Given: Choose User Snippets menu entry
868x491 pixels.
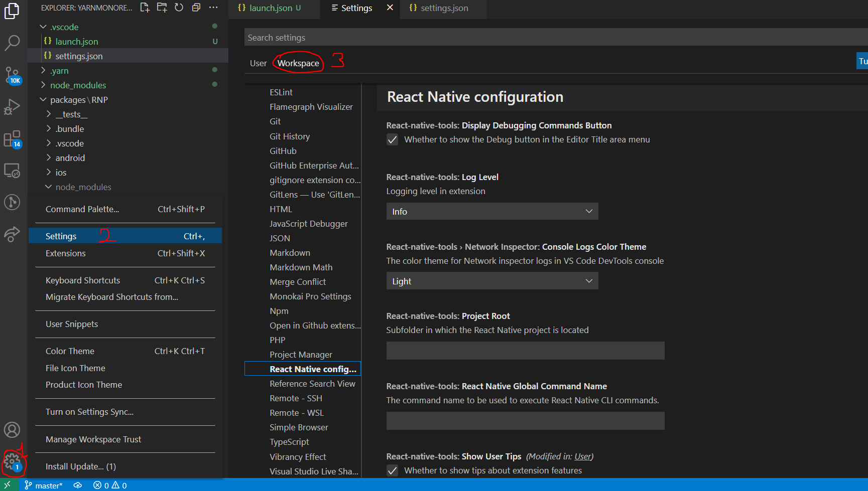Looking at the screenshot, I should [x=125, y=324].
